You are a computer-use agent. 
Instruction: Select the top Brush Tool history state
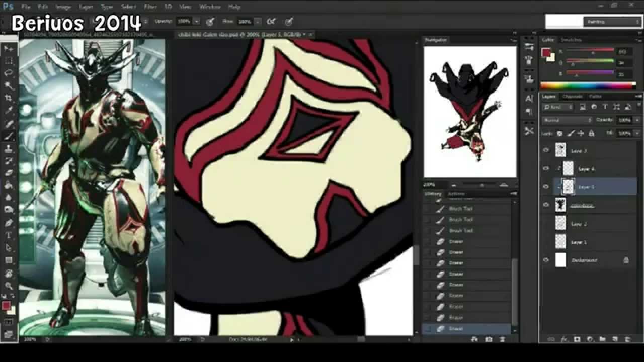pos(467,209)
